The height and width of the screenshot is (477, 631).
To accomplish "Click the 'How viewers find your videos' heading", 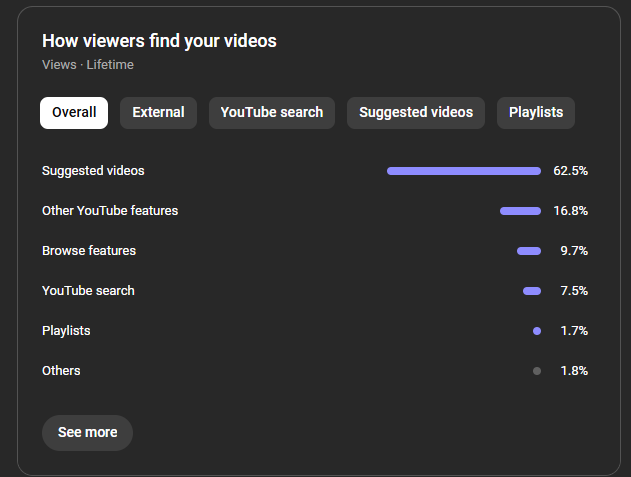I will (x=159, y=41).
